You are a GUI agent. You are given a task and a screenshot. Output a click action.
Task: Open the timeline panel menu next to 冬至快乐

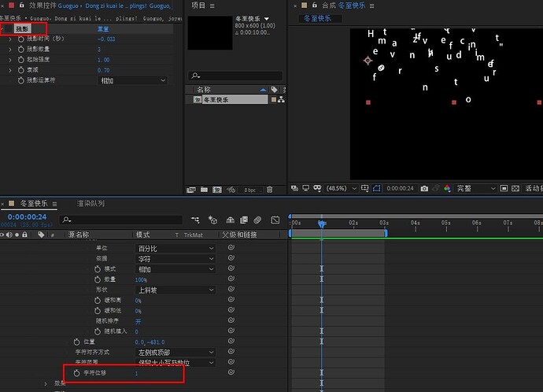click(x=55, y=204)
